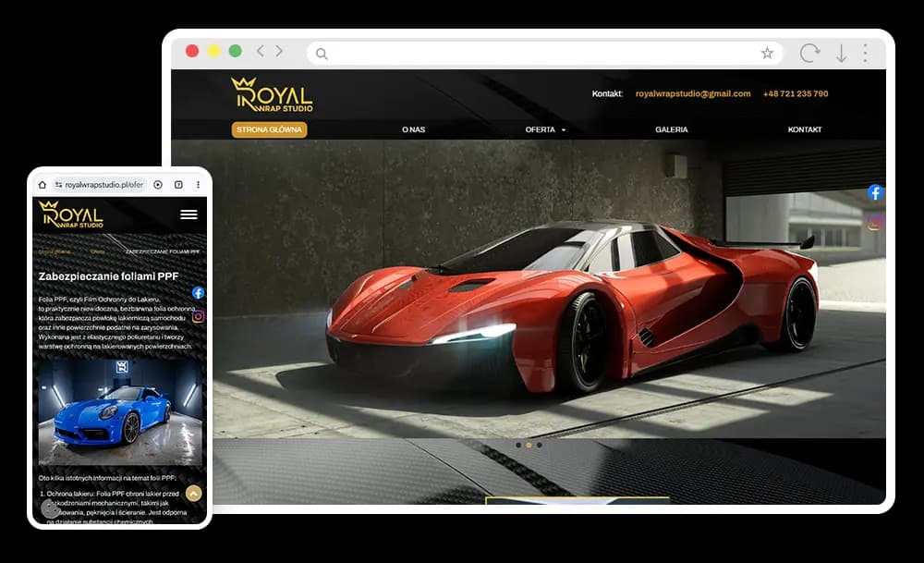
Task: Select the first carousel slide dot
Action: (517, 446)
